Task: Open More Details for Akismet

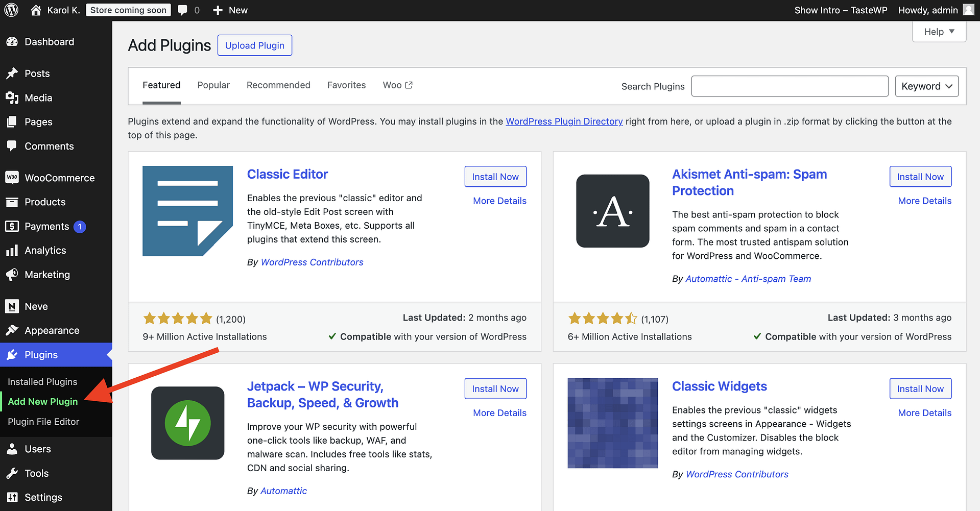Action: point(924,201)
